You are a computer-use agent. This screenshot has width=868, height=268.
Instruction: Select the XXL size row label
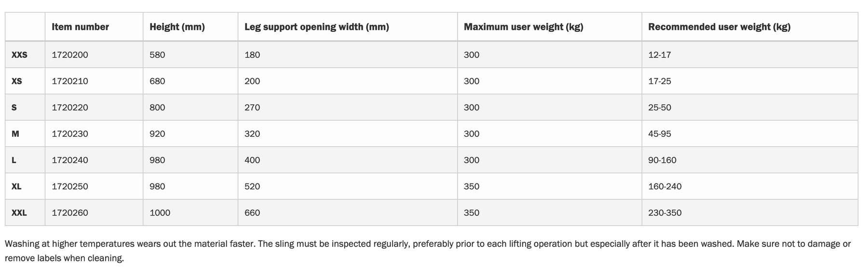19,213
